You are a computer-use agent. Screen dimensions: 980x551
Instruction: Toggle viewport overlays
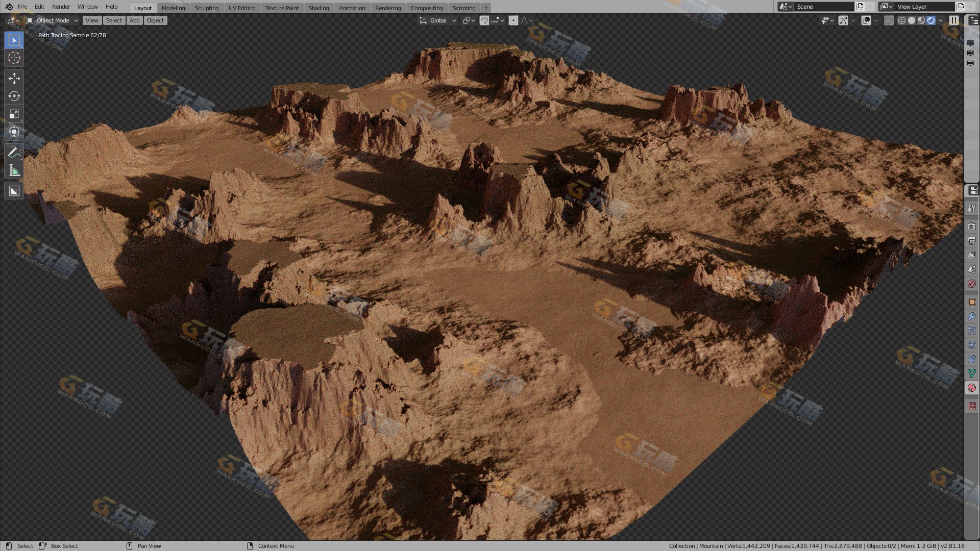coord(866,20)
